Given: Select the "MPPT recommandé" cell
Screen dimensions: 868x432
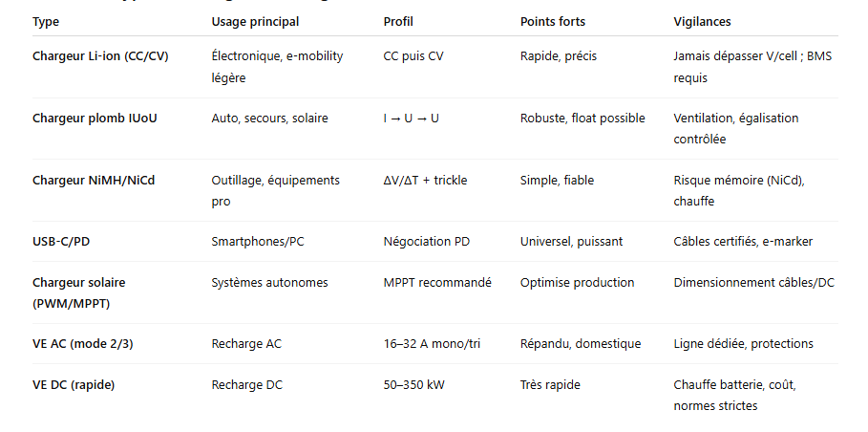Looking at the screenshot, I should 437,283.
